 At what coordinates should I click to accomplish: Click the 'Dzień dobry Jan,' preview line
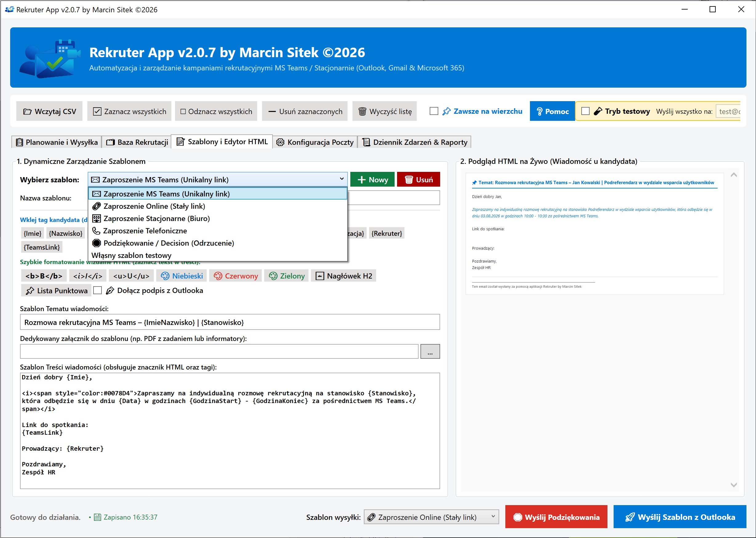point(487,197)
